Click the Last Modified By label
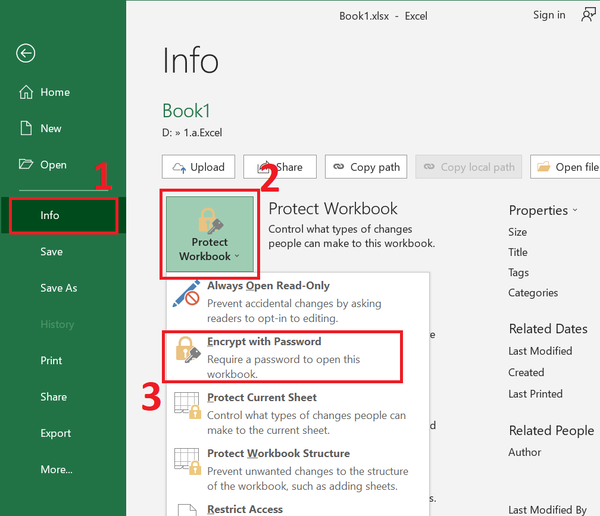The image size is (600, 516). pyautogui.click(x=548, y=510)
